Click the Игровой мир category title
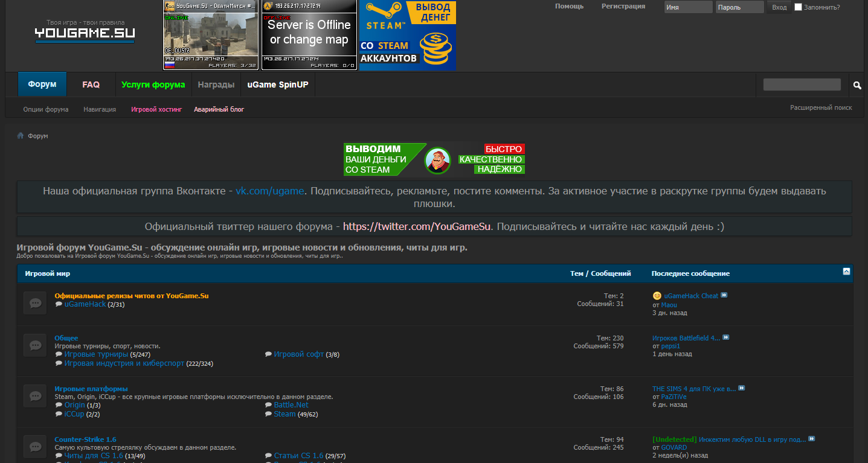 pos(47,273)
